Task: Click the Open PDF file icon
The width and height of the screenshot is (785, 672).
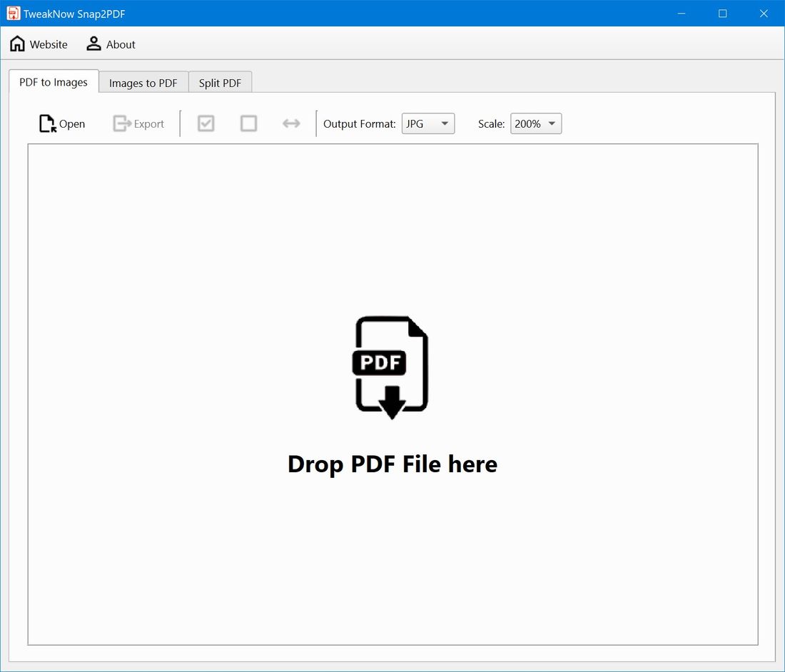Action: coord(46,123)
